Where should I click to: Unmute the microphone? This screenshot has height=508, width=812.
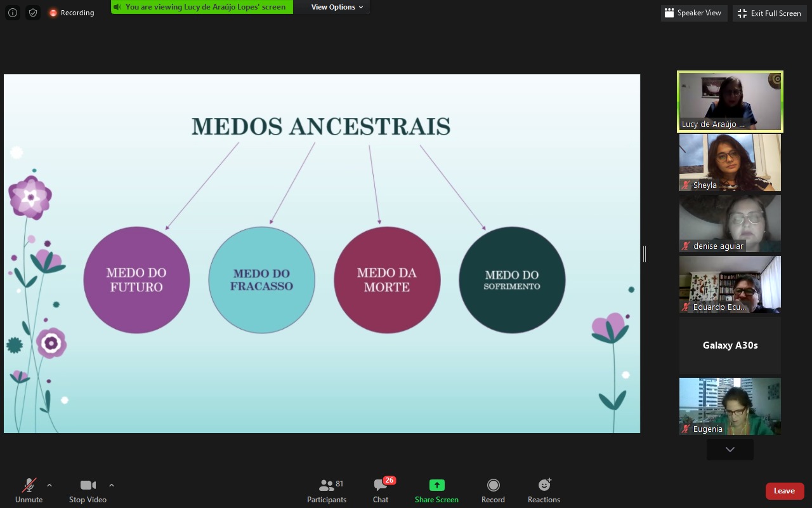click(29, 491)
